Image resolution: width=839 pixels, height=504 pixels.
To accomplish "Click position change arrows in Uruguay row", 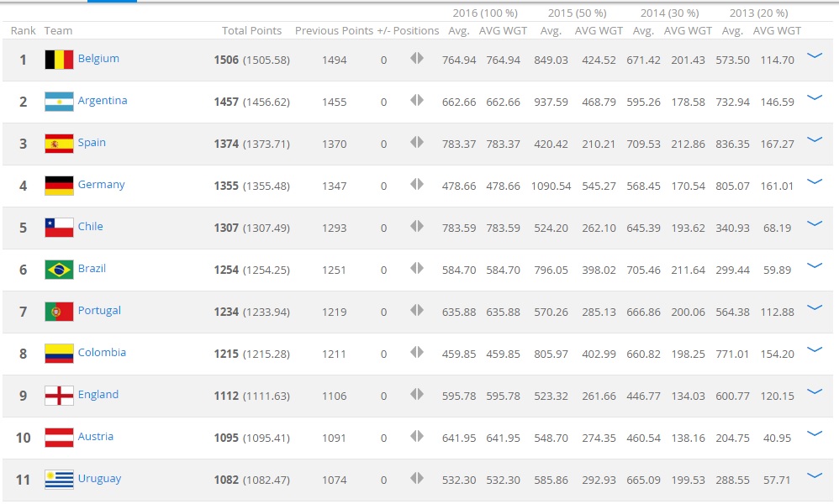I will [417, 478].
